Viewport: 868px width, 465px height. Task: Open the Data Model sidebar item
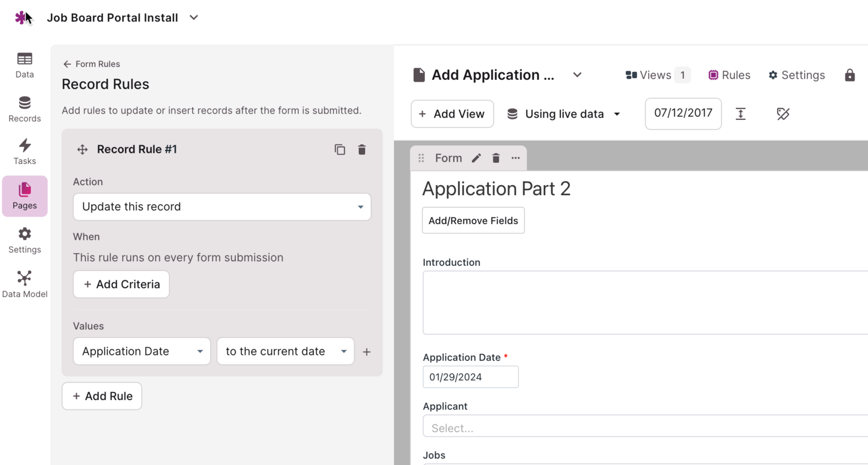point(24,284)
